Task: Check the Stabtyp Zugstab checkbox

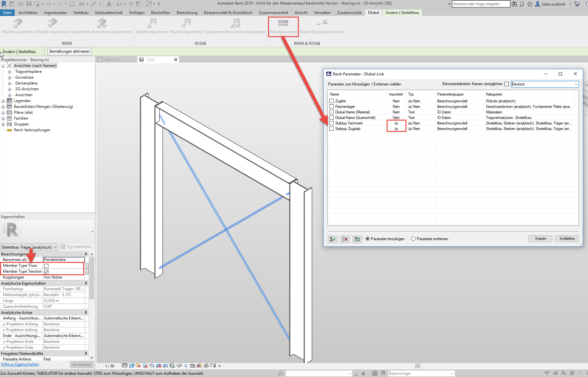Action: click(x=332, y=129)
